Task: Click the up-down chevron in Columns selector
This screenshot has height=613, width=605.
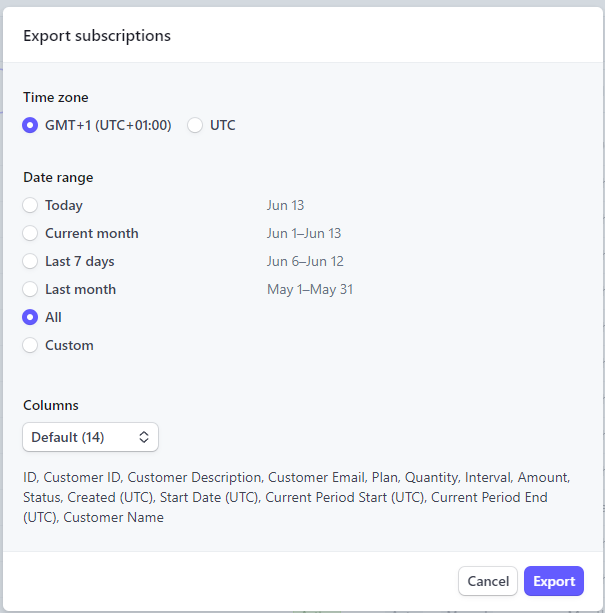Action: (143, 437)
